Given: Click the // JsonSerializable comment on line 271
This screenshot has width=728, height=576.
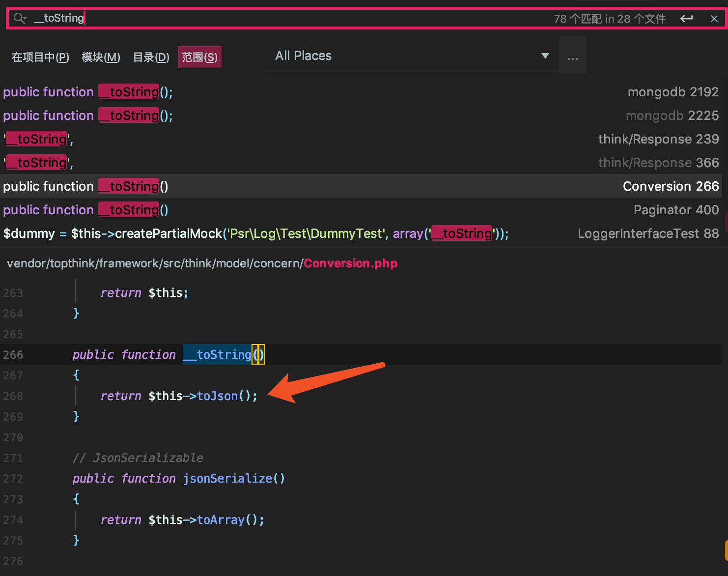Looking at the screenshot, I should pos(138,458).
